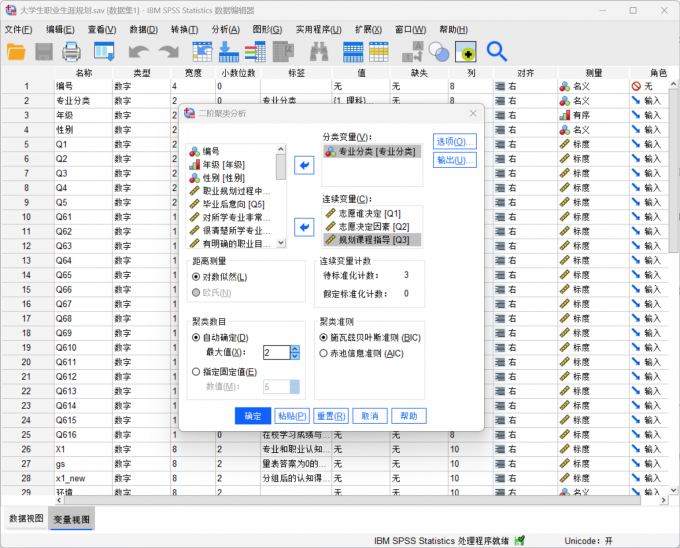Open the 图形(G) menu
The height and width of the screenshot is (548, 680).
[x=267, y=29]
